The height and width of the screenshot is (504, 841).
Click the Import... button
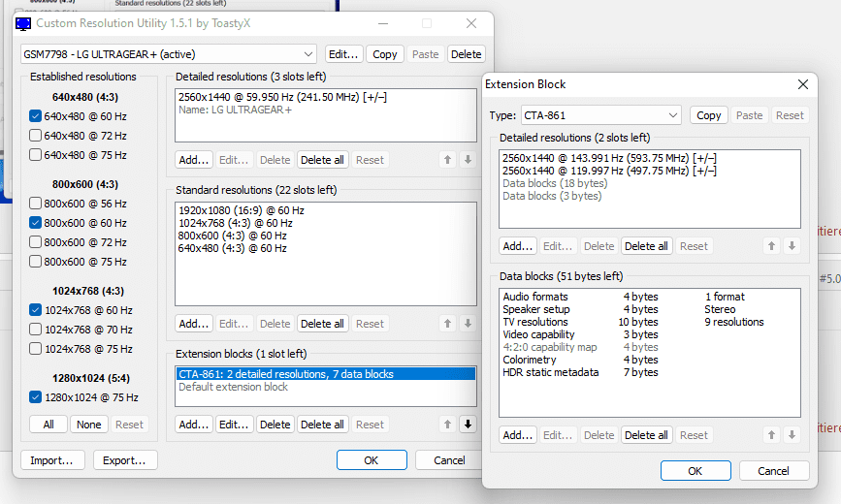(x=52, y=460)
